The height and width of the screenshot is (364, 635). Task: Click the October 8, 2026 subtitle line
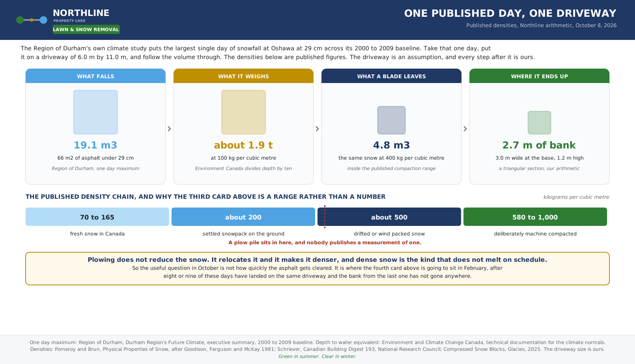pyautogui.click(x=542, y=26)
